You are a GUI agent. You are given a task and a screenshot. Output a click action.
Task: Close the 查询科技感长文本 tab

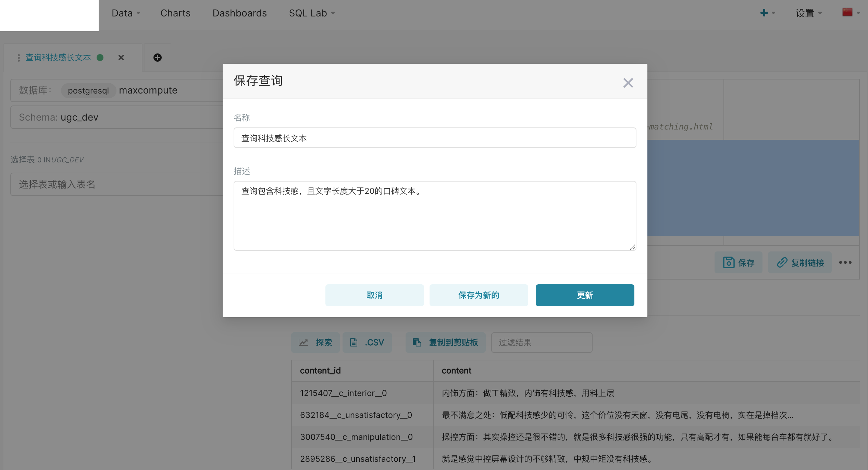121,58
